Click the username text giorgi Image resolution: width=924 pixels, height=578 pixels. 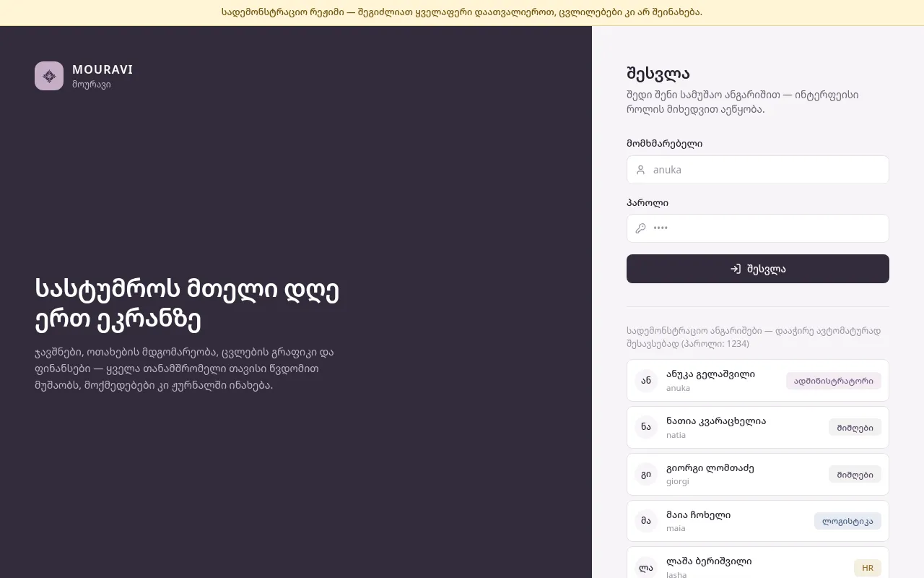[678, 481]
